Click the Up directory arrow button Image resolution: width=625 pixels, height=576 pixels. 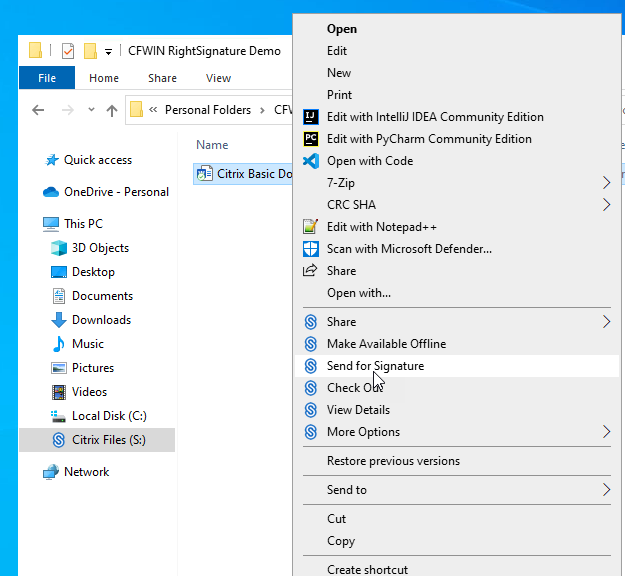pos(112,110)
